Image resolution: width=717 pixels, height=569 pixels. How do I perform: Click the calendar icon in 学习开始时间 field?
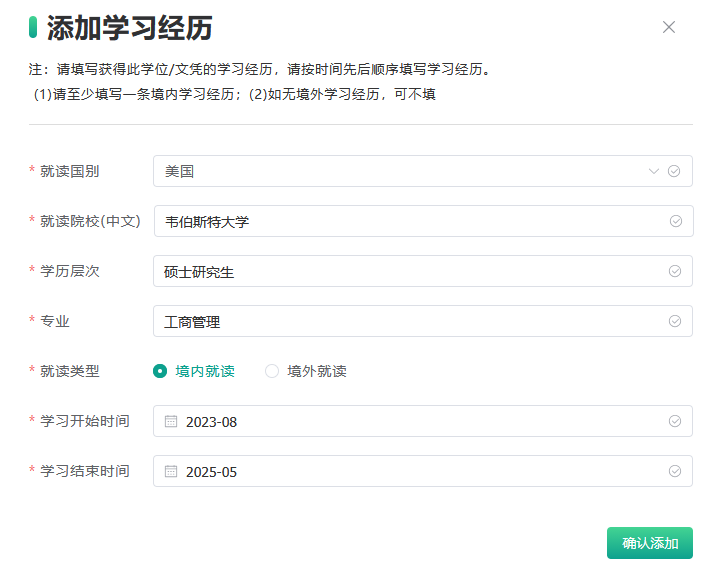pyautogui.click(x=171, y=421)
